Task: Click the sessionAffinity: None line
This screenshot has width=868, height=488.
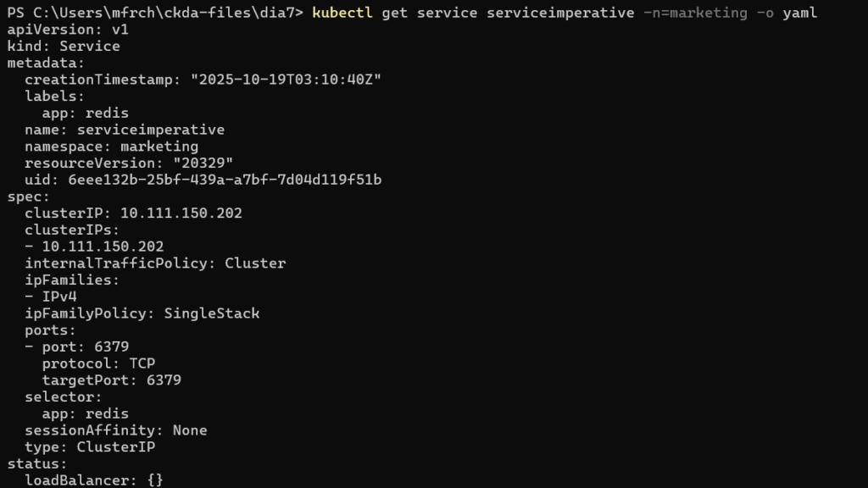Action: click(x=116, y=430)
